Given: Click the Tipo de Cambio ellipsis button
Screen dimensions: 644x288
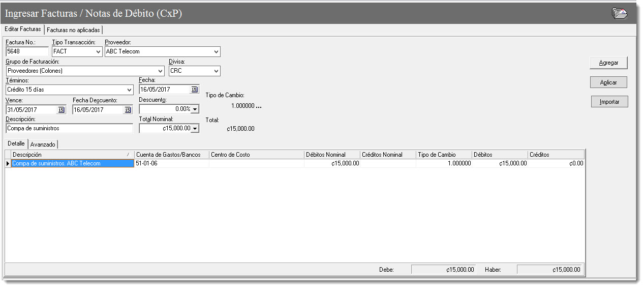Looking at the screenshot, I should point(258,106).
